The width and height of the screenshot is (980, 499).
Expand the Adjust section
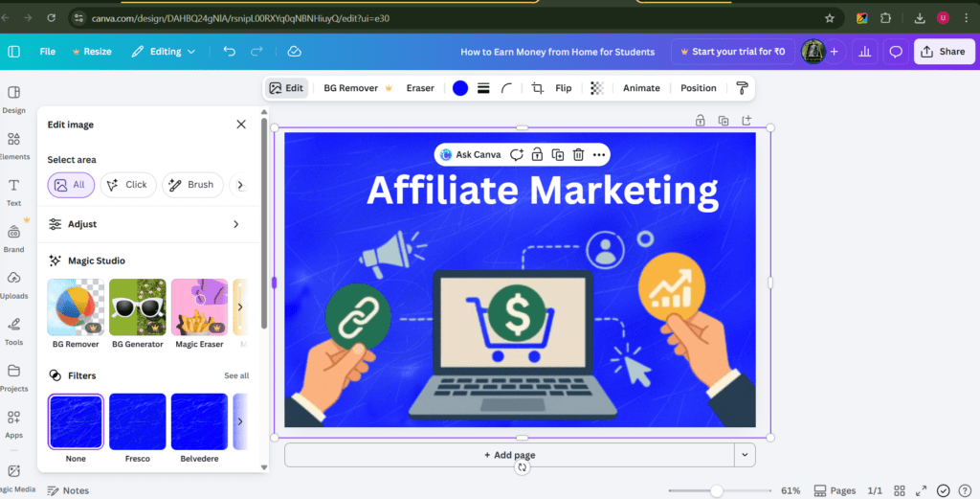coord(145,224)
